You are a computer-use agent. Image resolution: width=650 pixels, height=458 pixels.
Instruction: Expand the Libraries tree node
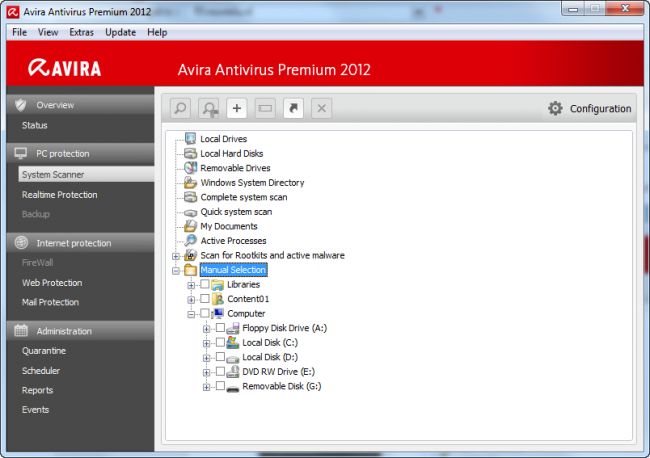[x=191, y=285]
